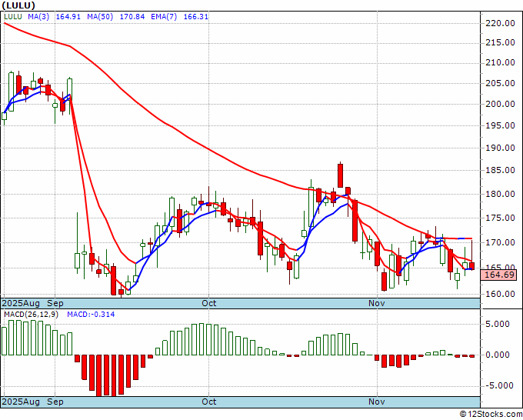Click the Sep label on price chart axis

click(x=55, y=303)
